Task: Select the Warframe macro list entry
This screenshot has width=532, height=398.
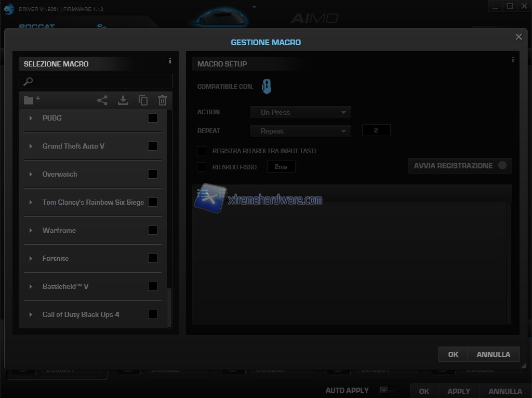Action: pyautogui.click(x=59, y=230)
